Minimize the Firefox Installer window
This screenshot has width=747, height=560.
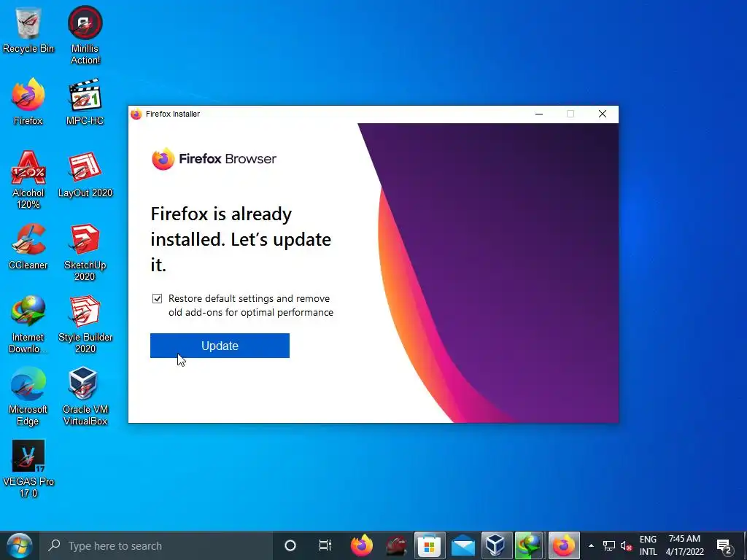click(539, 114)
